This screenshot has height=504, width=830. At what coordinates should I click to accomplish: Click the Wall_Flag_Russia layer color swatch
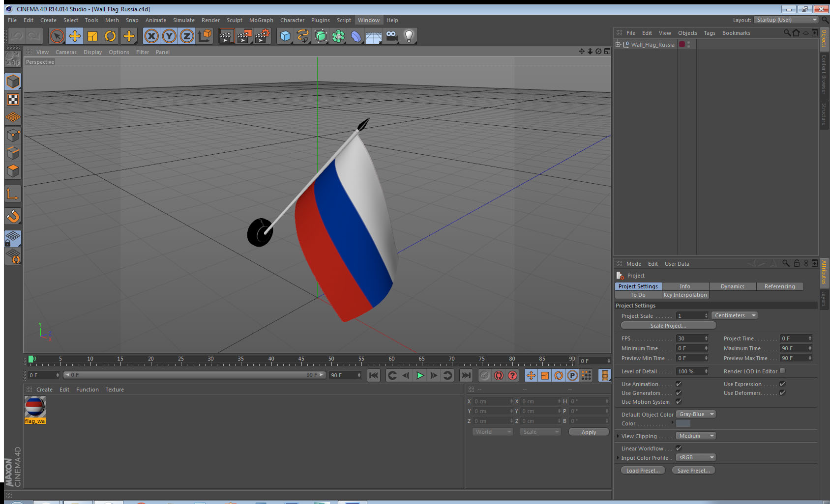pyautogui.click(x=682, y=44)
